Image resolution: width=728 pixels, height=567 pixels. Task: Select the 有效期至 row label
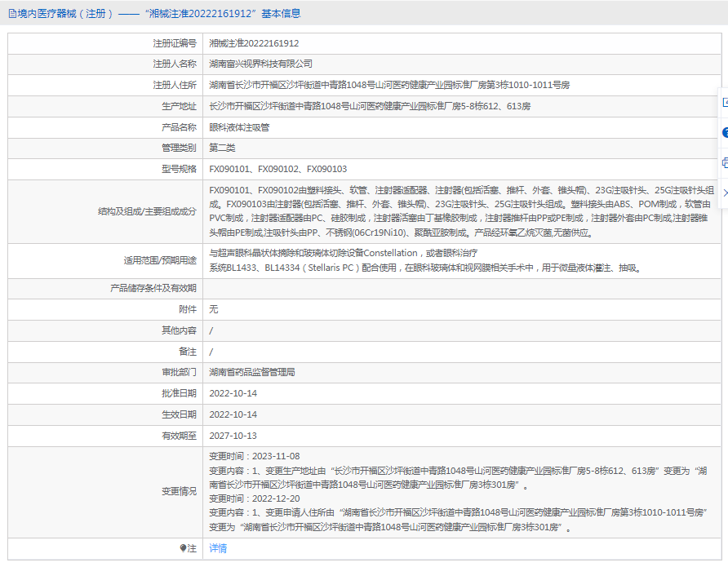pyautogui.click(x=179, y=436)
